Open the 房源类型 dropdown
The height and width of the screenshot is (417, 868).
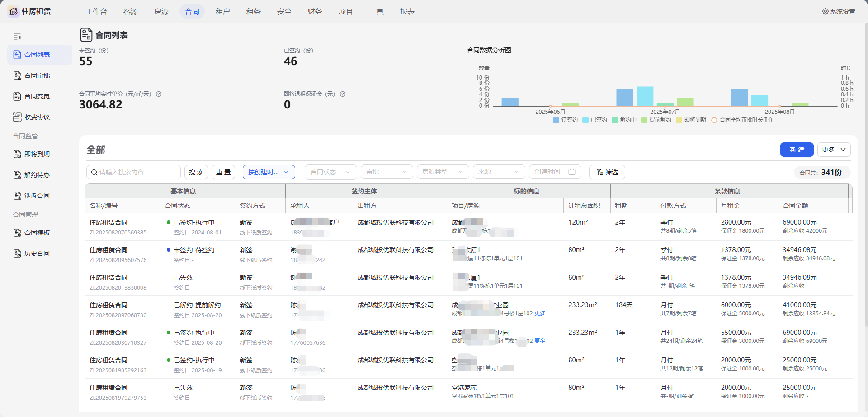click(442, 172)
